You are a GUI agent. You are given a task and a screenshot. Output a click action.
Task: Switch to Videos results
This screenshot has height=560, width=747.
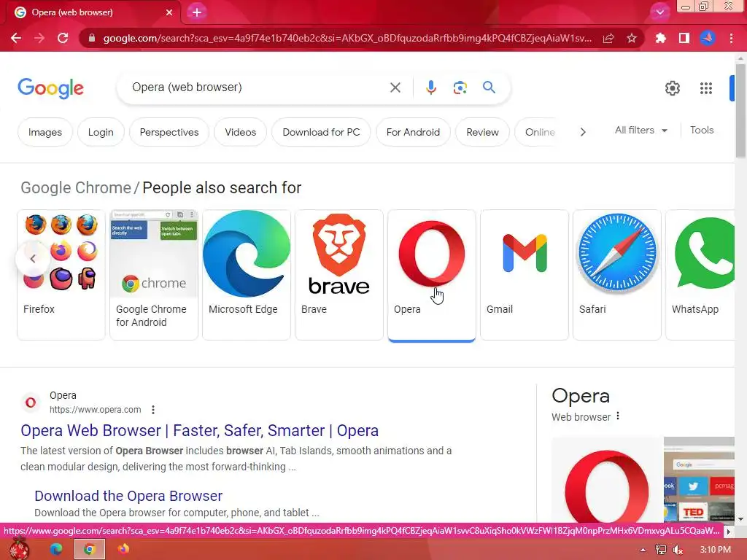point(241,133)
